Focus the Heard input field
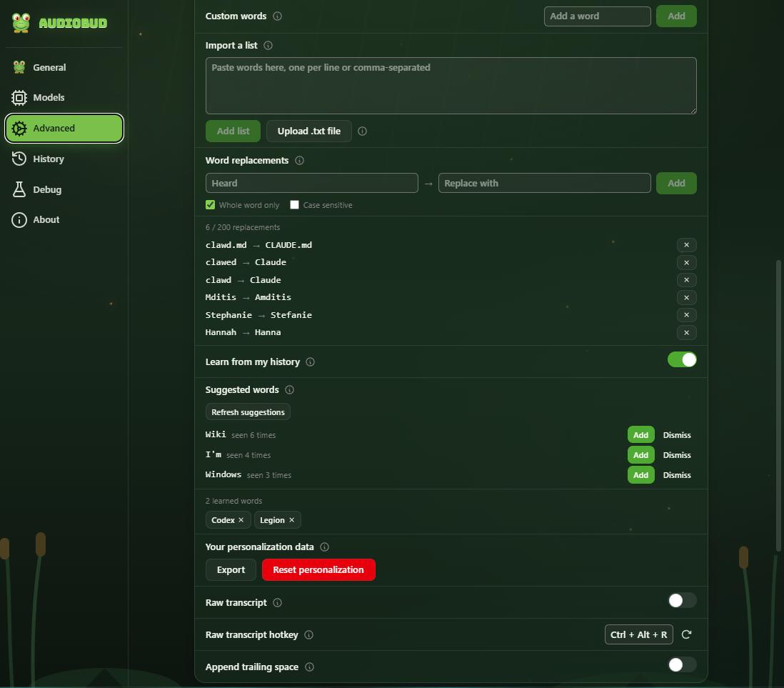The width and height of the screenshot is (784, 688). 311,183
